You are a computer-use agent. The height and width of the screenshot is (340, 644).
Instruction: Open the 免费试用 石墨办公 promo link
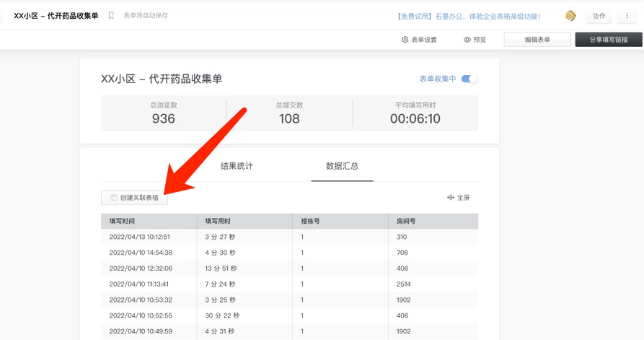coord(468,16)
